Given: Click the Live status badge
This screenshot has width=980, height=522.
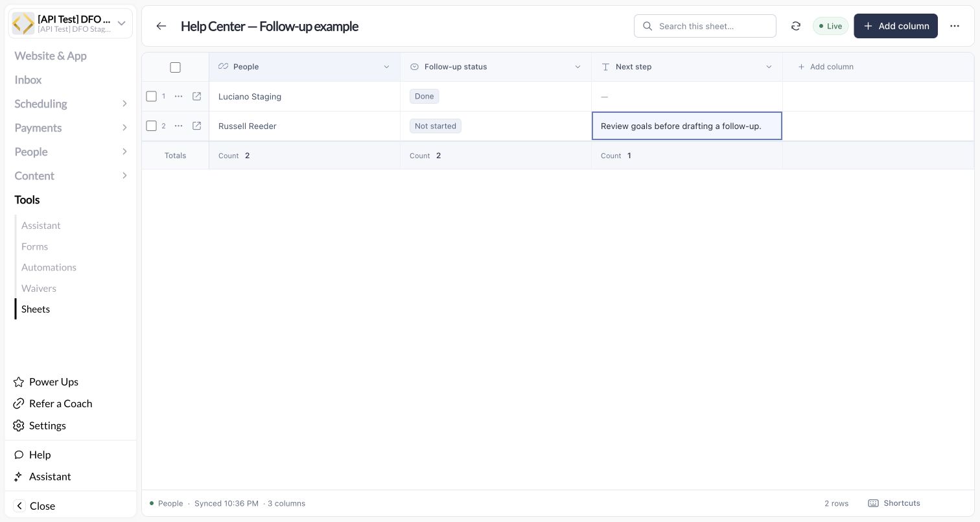Looking at the screenshot, I should point(830,26).
